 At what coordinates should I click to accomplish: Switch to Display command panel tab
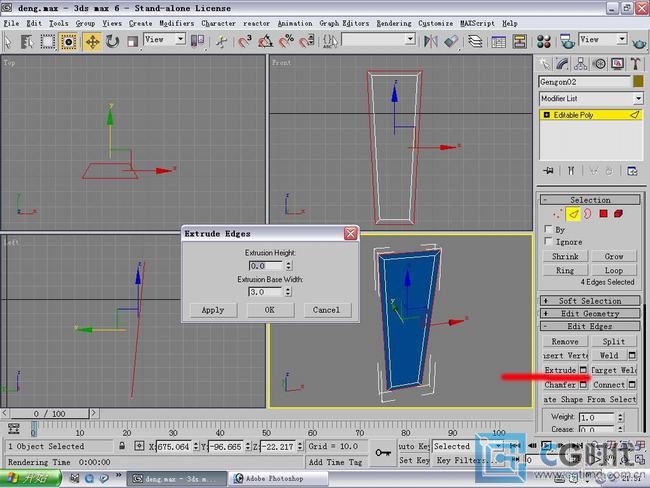[618, 64]
